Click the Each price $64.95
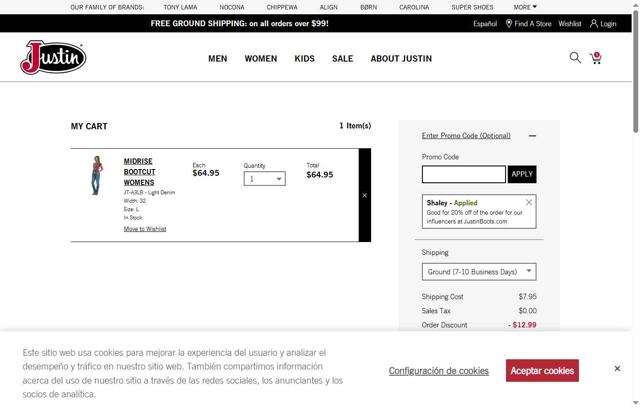The height and width of the screenshot is (408, 640). click(206, 173)
